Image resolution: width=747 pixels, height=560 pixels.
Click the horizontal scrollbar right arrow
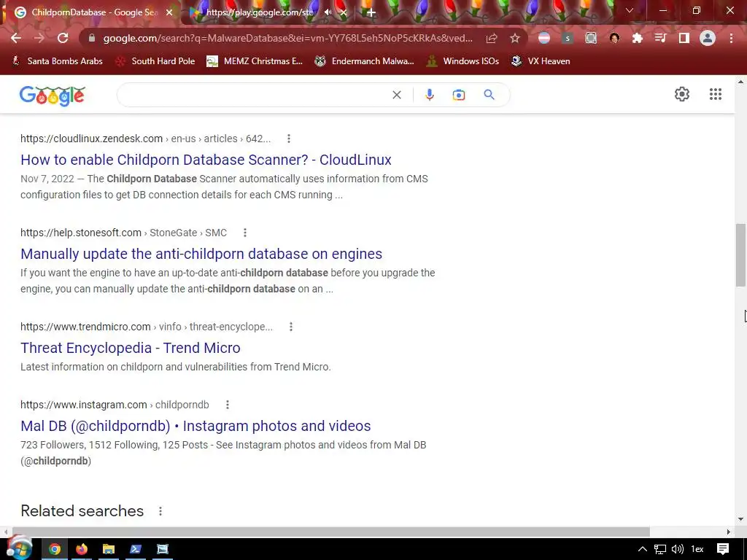(x=729, y=532)
